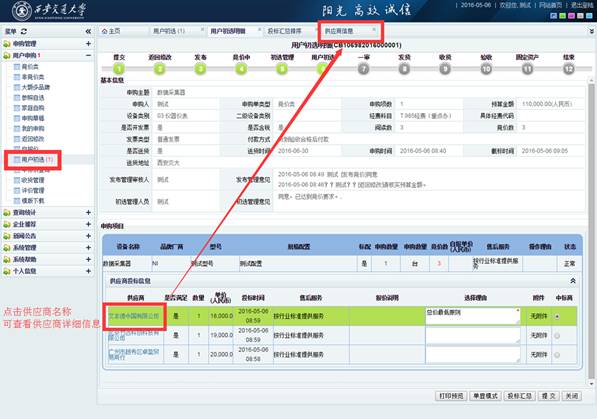
Task: Open 投标汇总 via the bottom button
Action: click(520, 396)
